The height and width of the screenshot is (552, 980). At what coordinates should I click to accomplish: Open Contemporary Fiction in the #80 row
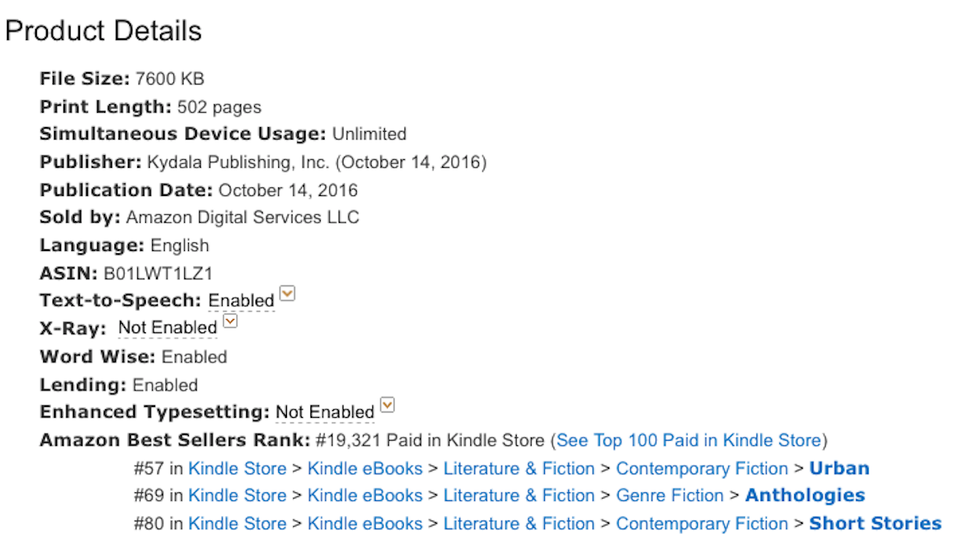[702, 524]
